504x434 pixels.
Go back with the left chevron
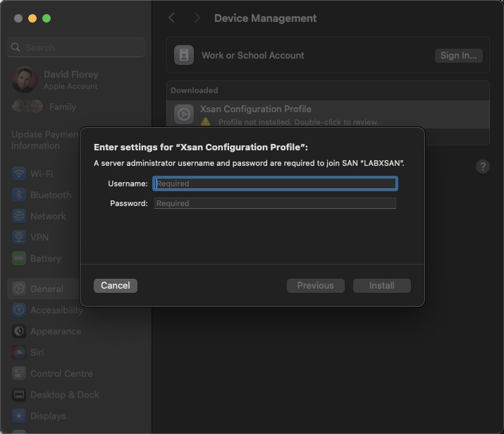(172, 18)
